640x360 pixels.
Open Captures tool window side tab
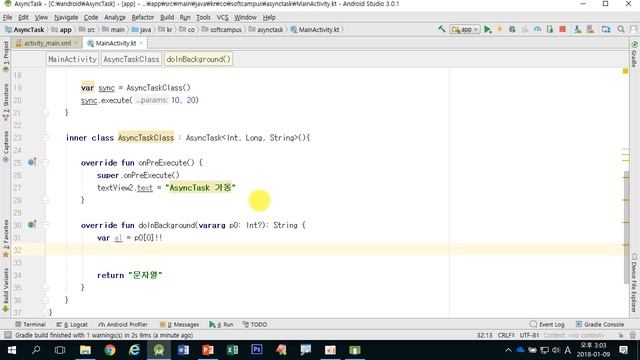point(5,147)
